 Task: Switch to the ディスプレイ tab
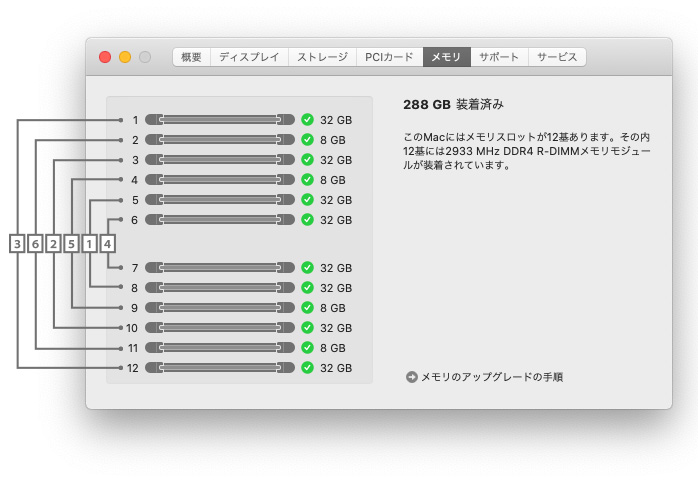pos(249,57)
